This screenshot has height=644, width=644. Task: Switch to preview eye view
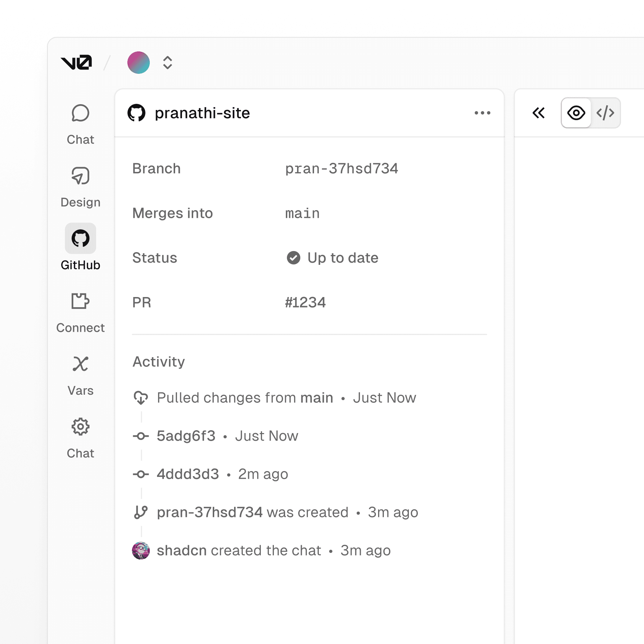(x=576, y=113)
